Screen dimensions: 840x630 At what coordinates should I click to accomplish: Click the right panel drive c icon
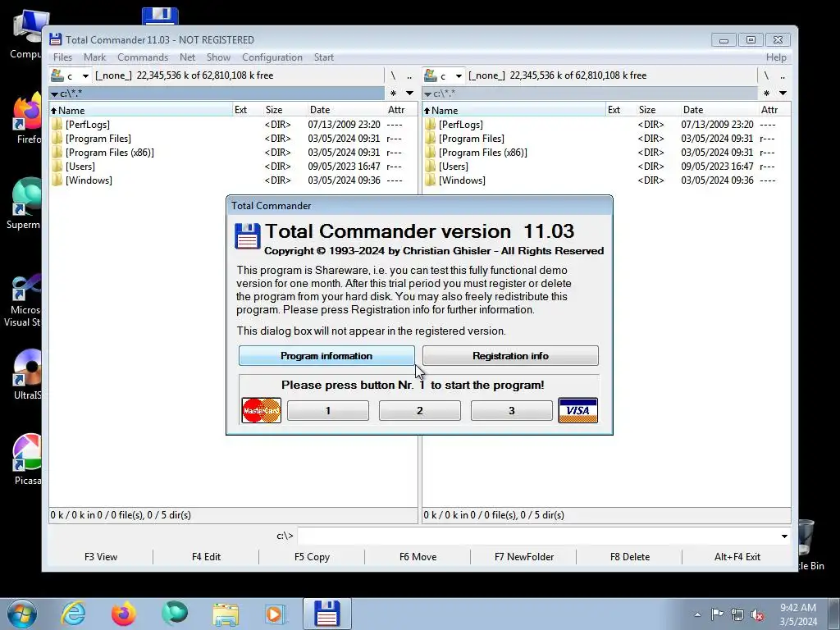[x=430, y=75]
